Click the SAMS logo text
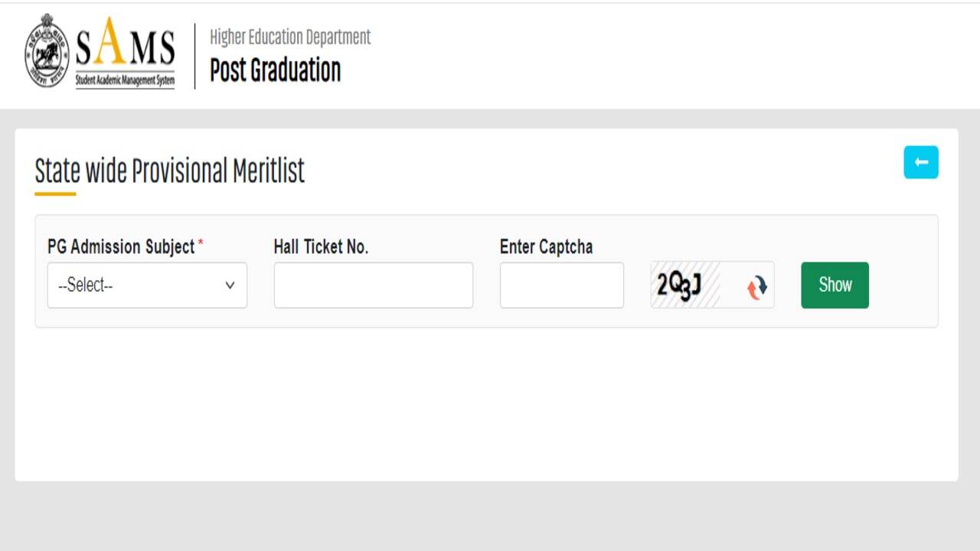This screenshot has height=551, width=980. point(125,47)
